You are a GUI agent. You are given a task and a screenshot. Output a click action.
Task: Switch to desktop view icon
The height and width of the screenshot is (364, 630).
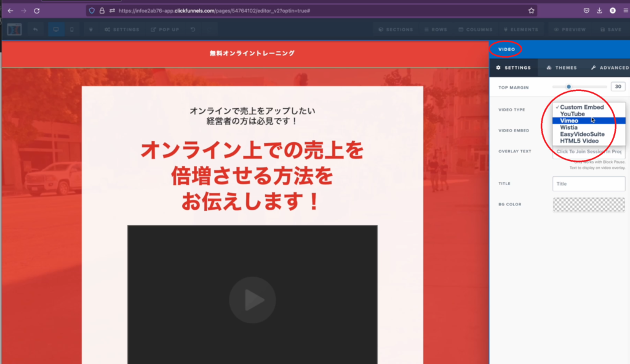(56, 30)
